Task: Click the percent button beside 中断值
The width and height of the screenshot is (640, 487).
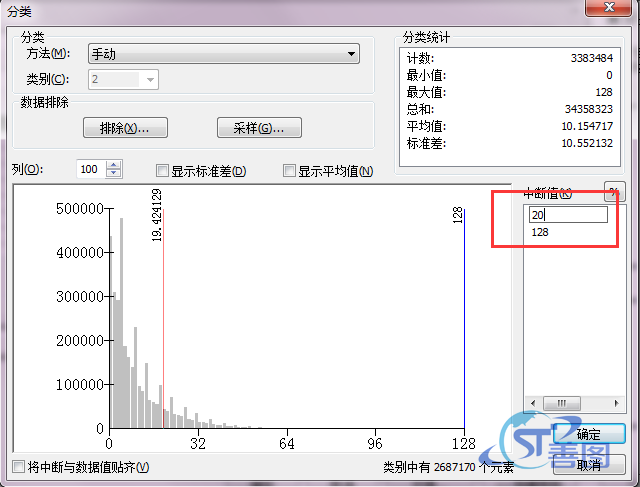Action: click(614, 191)
